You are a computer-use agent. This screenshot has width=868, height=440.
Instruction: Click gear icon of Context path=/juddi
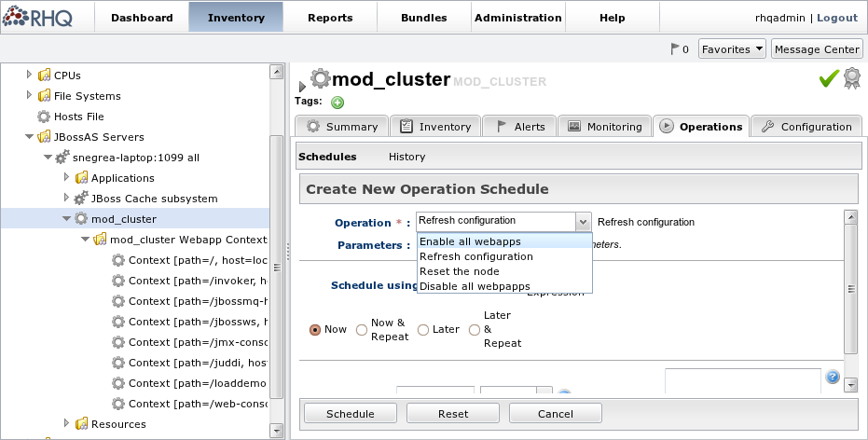pyautogui.click(x=118, y=363)
